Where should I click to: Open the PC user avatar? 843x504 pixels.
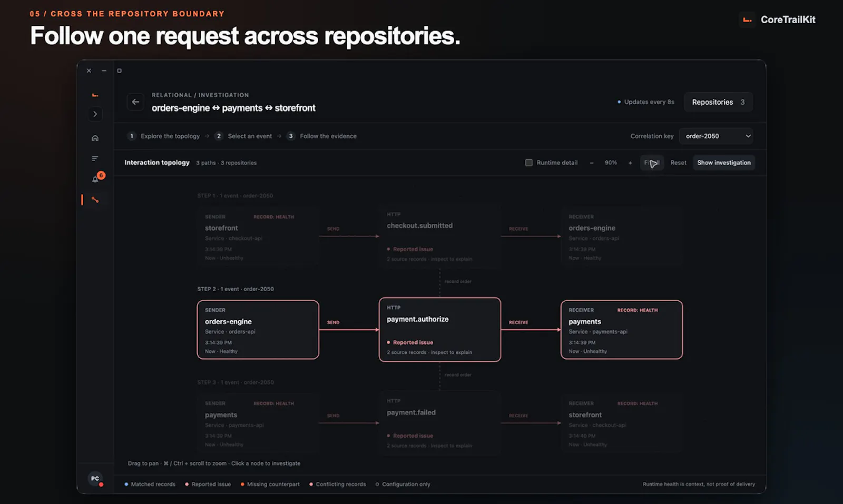coord(95,479)
